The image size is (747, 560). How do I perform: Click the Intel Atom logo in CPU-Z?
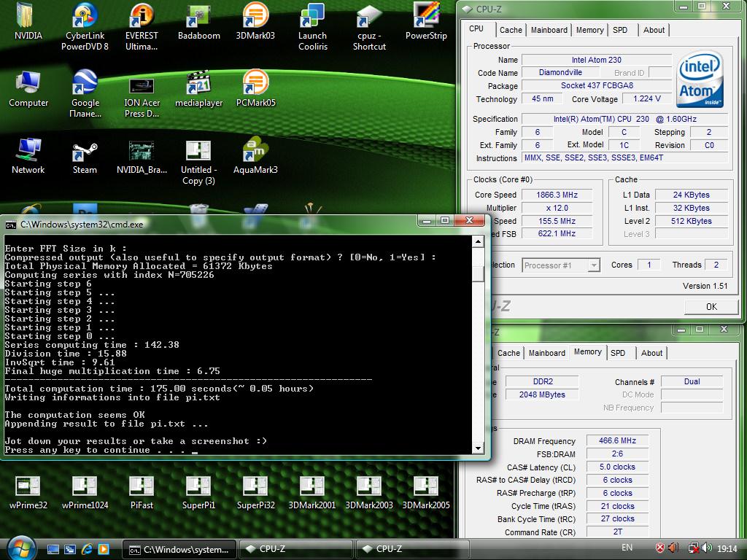700,79
